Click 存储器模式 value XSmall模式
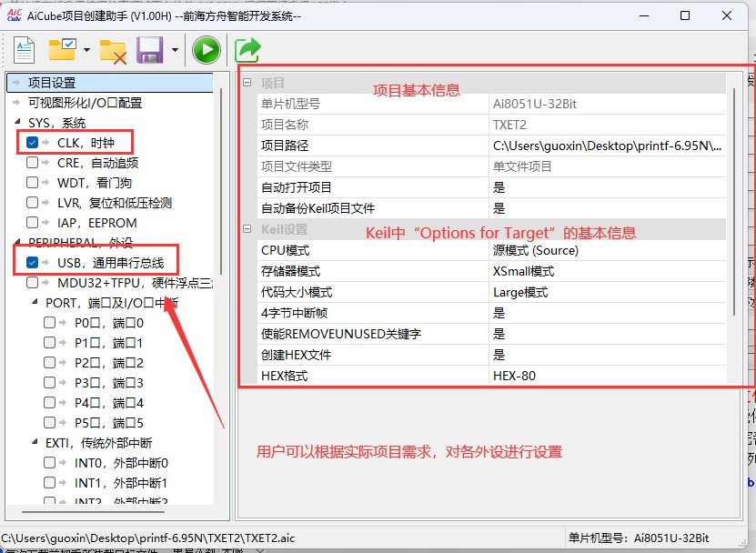Viewport: 756px width, 553px height. pos(608,271)
